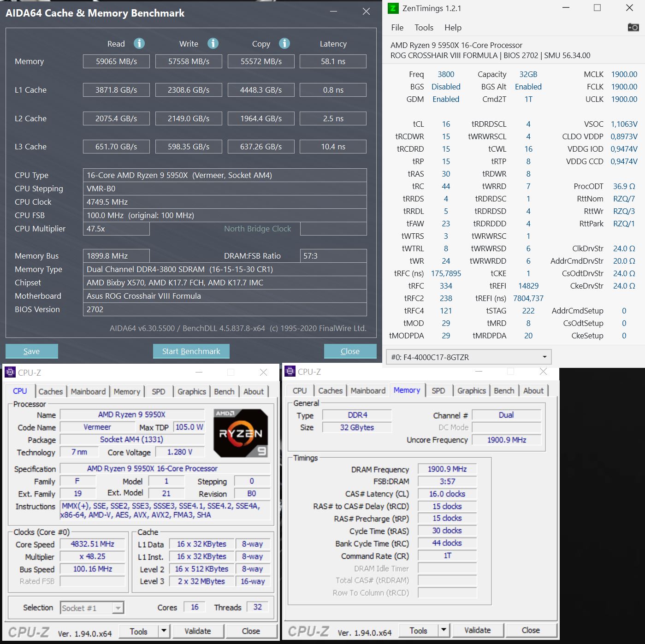
Task: Switch to Mainboard tab in left CPU-Z
Action: (x=88, y=391)
